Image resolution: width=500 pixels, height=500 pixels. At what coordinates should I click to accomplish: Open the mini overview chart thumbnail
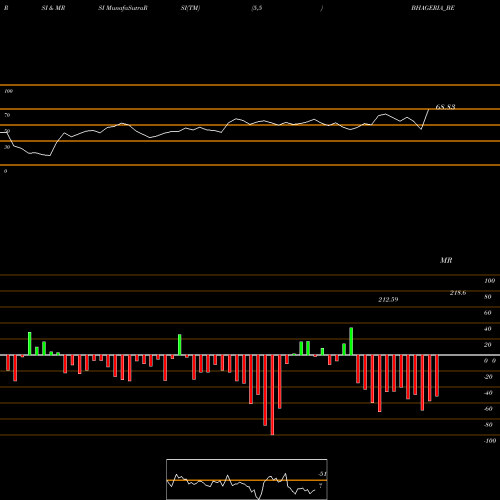(x=247, y=479)
